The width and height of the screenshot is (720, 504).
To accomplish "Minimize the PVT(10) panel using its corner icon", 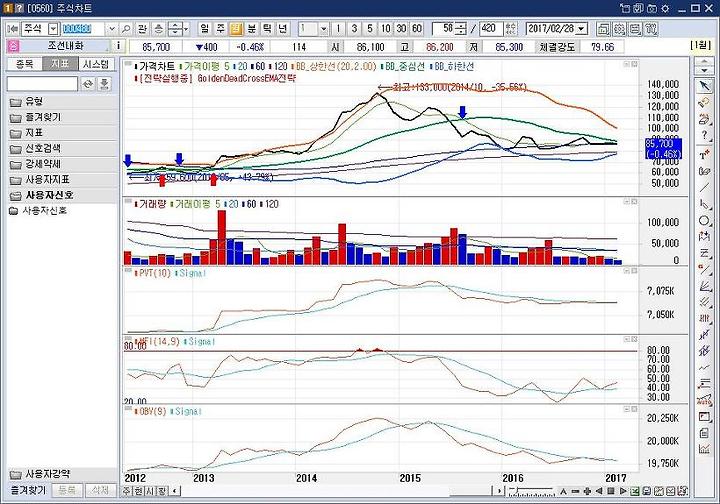I will 626,271.
